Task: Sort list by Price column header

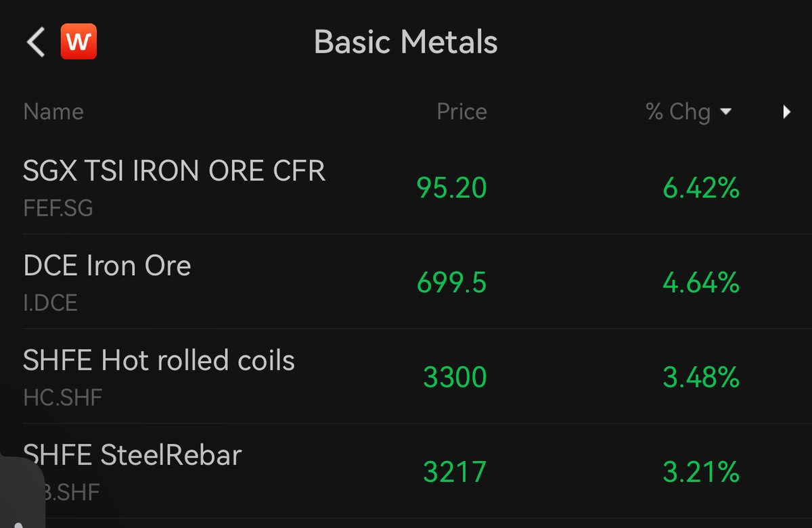Action: [461, 112]
